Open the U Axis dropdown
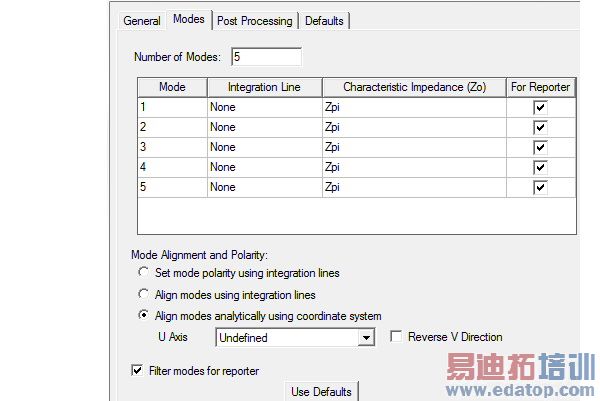 pyautogui.click(x=365, y=338)
